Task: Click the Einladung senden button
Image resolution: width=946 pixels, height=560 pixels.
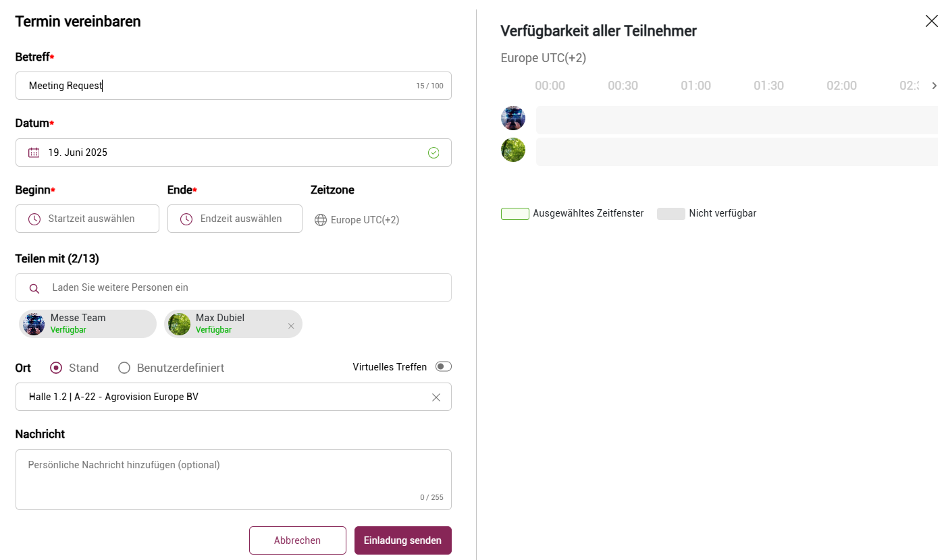Action: 403,540
